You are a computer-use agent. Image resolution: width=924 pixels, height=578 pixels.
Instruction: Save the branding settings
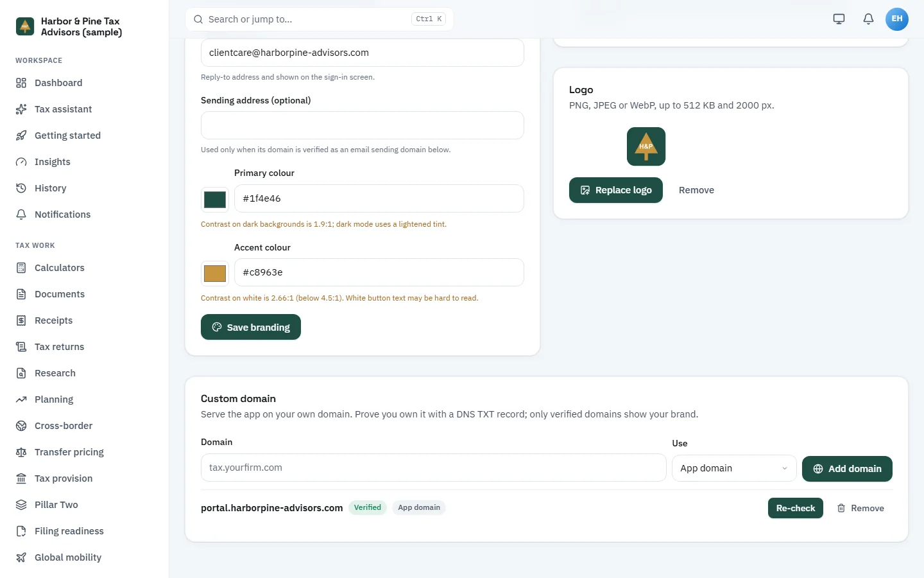click(251, 327)
